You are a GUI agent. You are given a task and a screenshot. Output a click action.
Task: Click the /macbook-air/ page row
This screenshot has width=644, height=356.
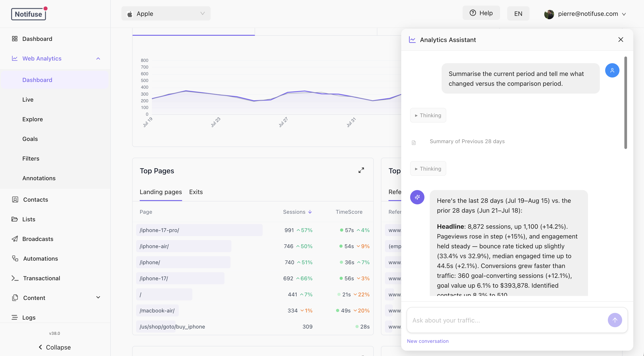253,310
